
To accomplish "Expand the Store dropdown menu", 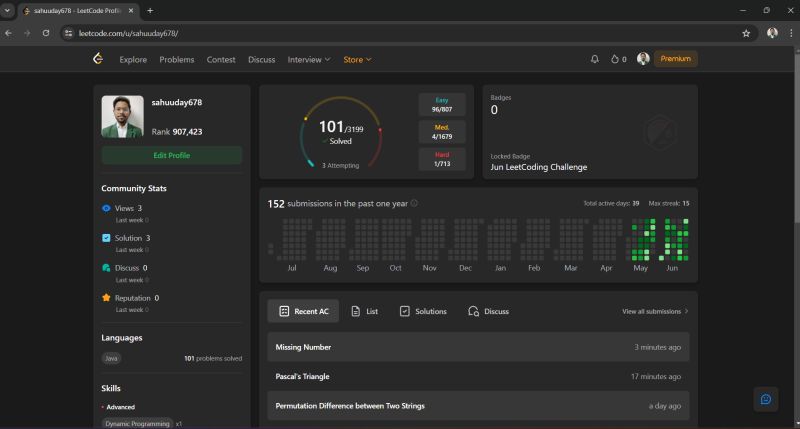I will (357, 59).
